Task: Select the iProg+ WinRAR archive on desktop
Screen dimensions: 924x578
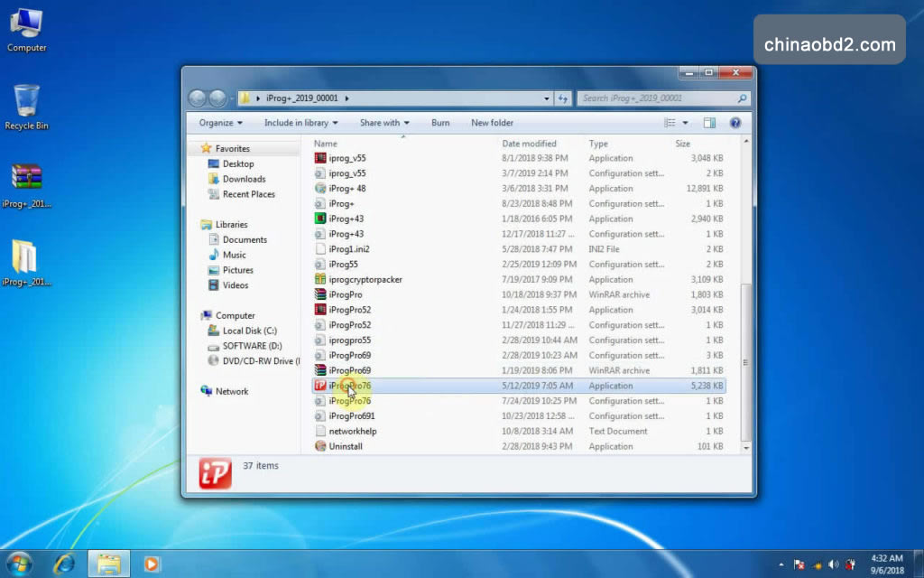Action: (x=26, y=186)
